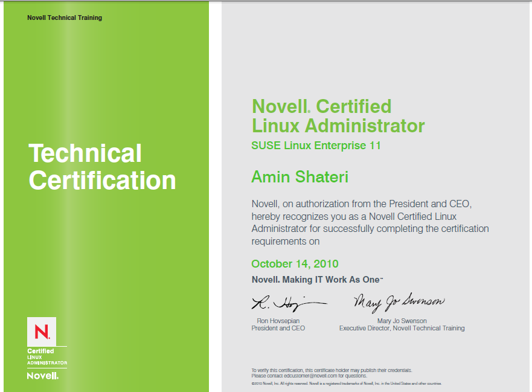Click Mary Jo Swenson's handwritten signature
This screenshot has height=392, width=532.
399,302
